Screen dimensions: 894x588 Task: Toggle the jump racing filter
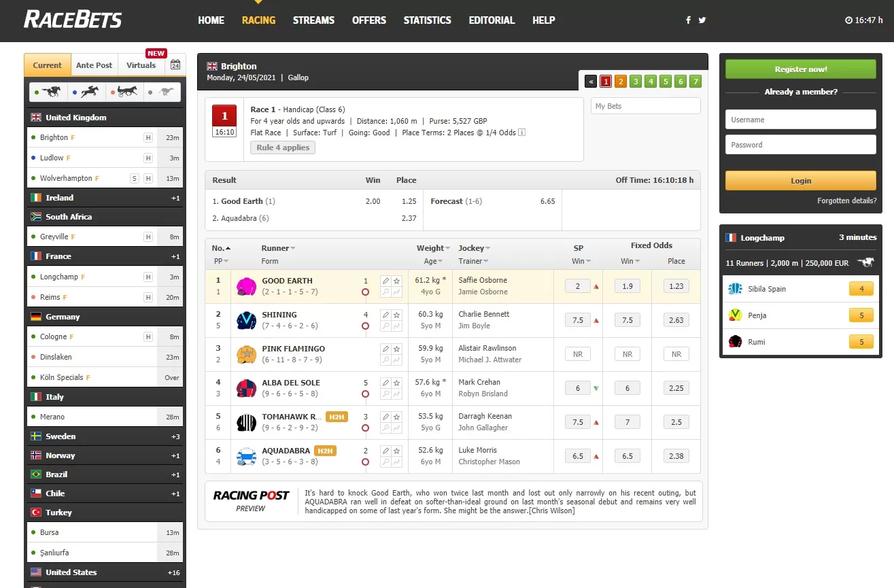86,92
